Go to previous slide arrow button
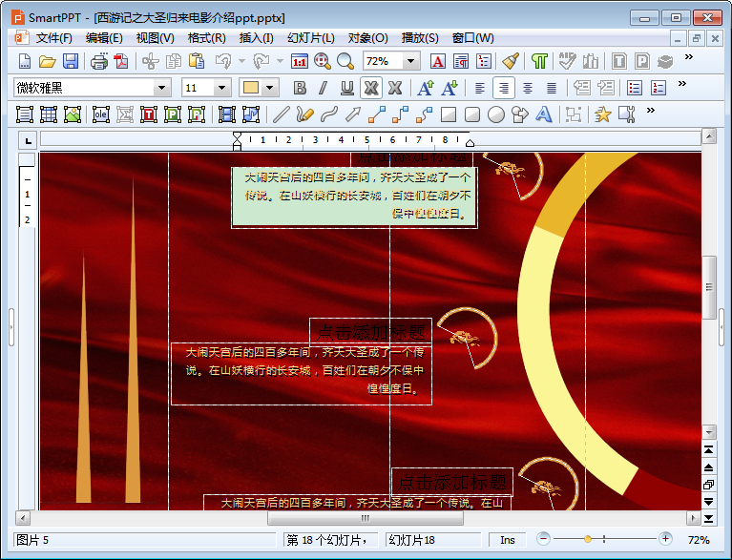Screen dimensions: 732x560 pos(709,467)
